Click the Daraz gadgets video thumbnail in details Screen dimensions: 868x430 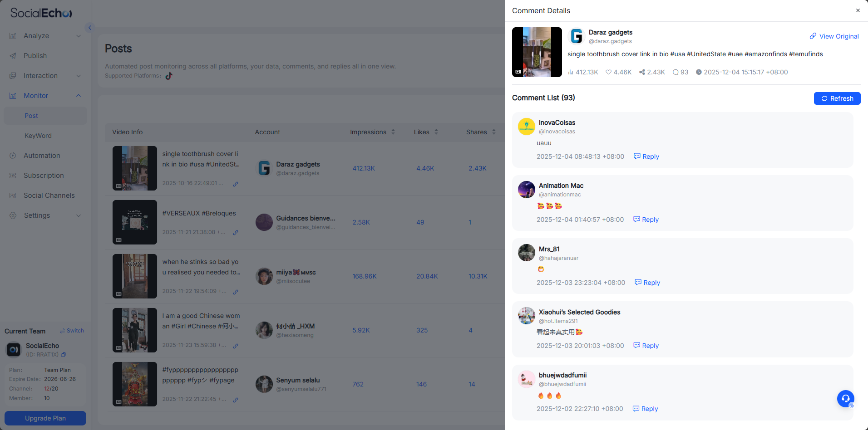pos(537,52)
